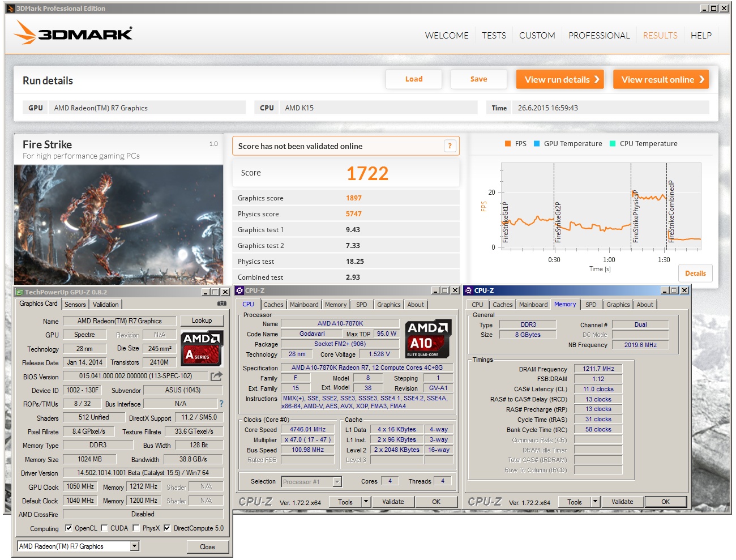The image size is (736, 560).
Task: Click OK in CPU-Z Memory window
Action: 665,502
